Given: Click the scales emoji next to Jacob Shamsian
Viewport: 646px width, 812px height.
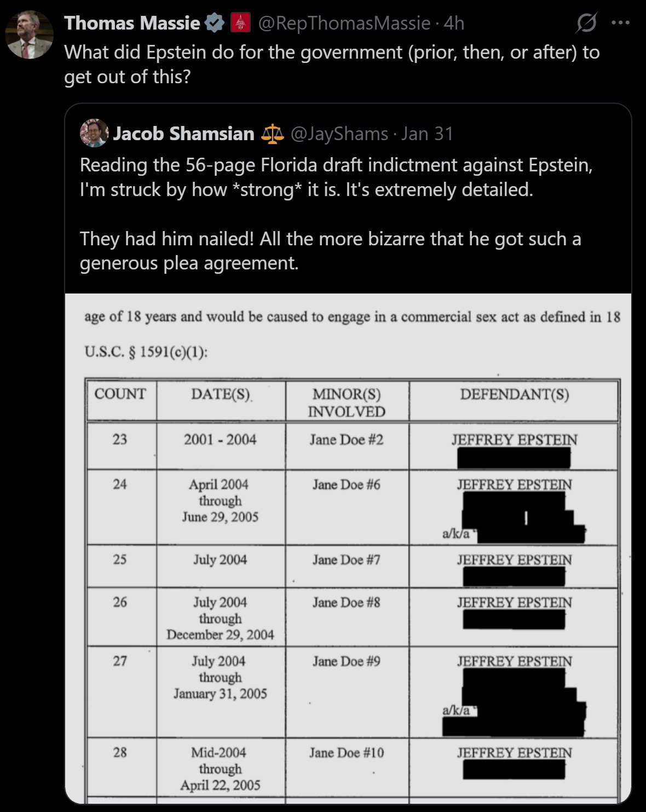Looking at the screenshot, I should pyautogui.click(x=273, y=133).
